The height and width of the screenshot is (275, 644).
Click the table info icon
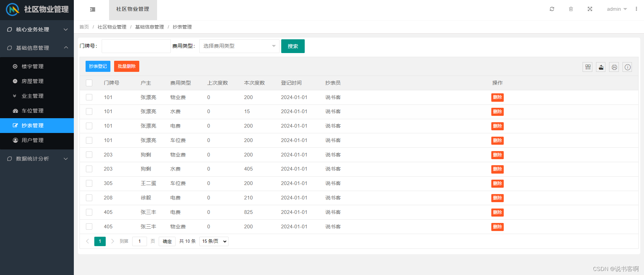click(628, 67)
